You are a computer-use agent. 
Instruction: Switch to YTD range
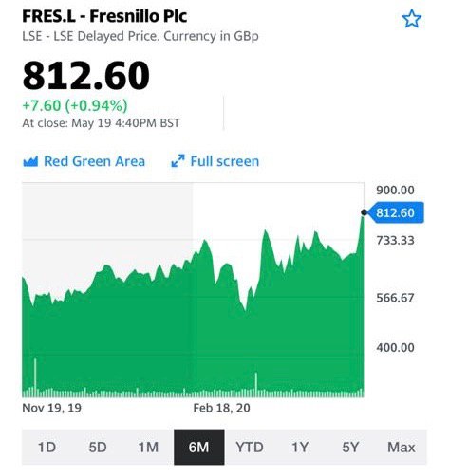[x=250, y=448]
